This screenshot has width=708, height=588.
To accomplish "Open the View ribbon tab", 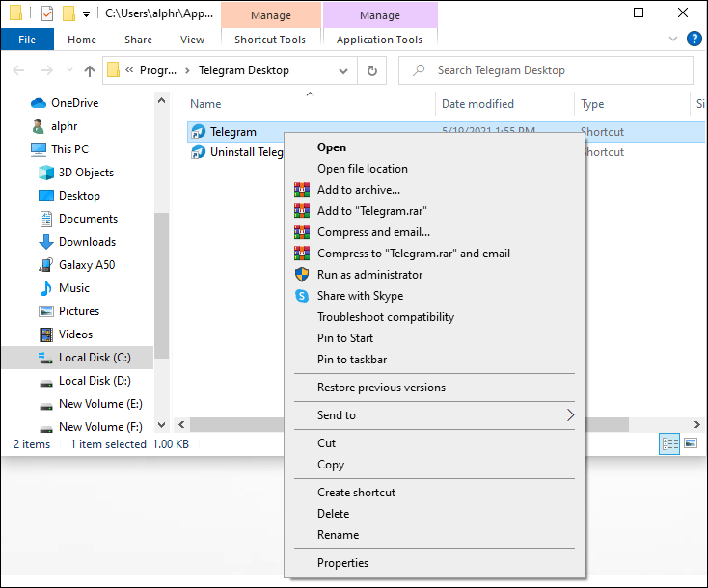I will (x=192, y=40).
